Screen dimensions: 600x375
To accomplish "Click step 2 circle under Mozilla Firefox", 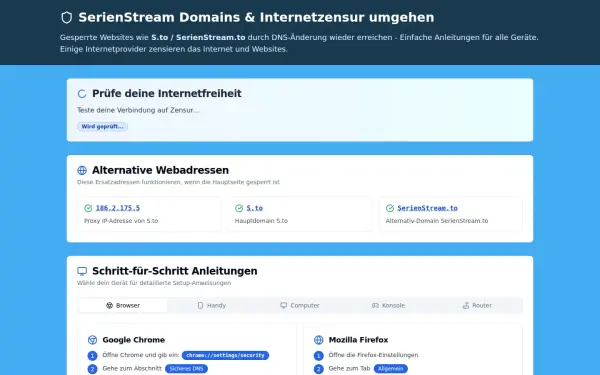I will 318,369.
